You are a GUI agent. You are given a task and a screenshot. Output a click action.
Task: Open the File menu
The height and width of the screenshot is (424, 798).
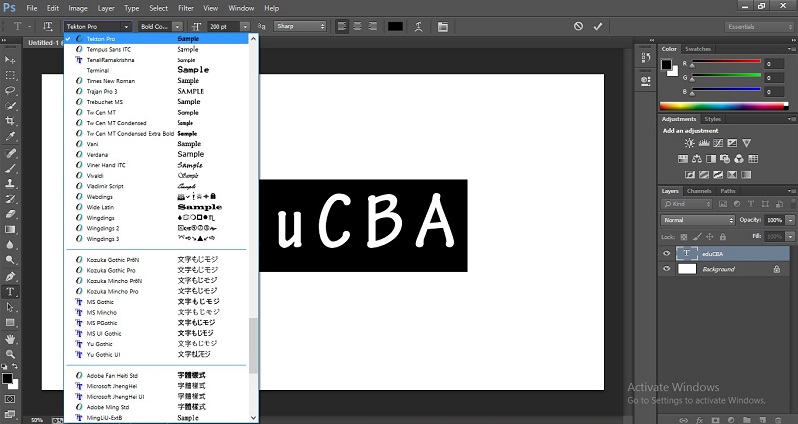[32, 8]
